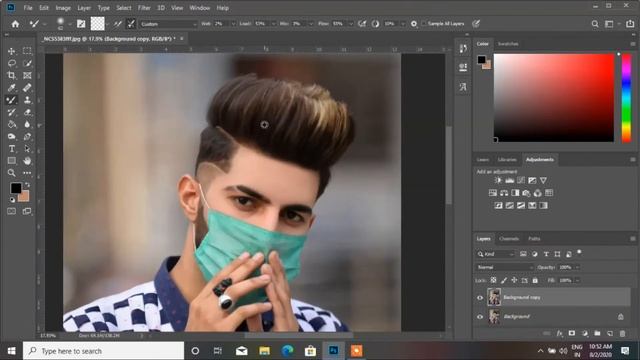The height and width of the screenshot is (360, 640).
Task: Select the Crop tool
Action: [x=11, y=76]
